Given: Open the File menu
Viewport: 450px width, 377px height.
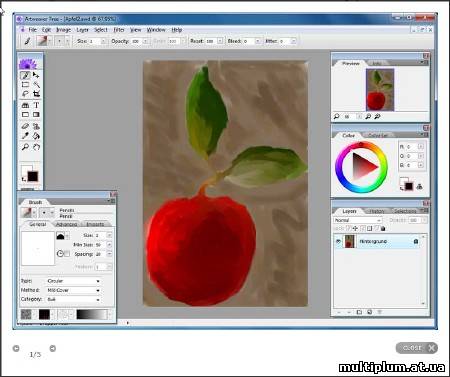Looking at the screenshot, I should coord(32,30).
